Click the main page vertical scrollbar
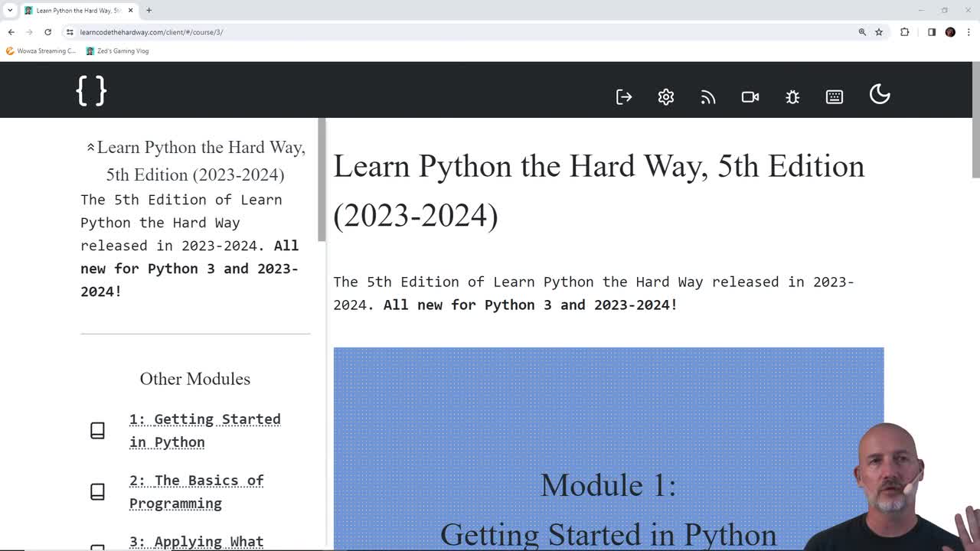Screen dimensions: 980x551 (x=975, y=120)
